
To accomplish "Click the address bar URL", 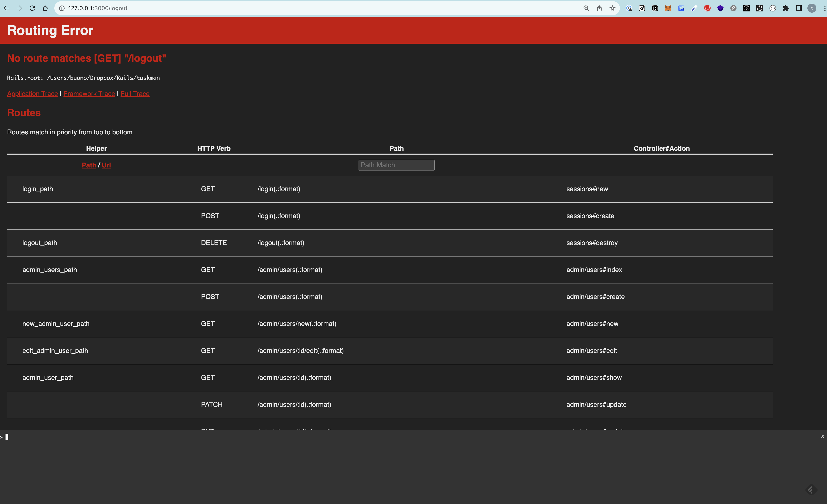I will coord(98,8).
